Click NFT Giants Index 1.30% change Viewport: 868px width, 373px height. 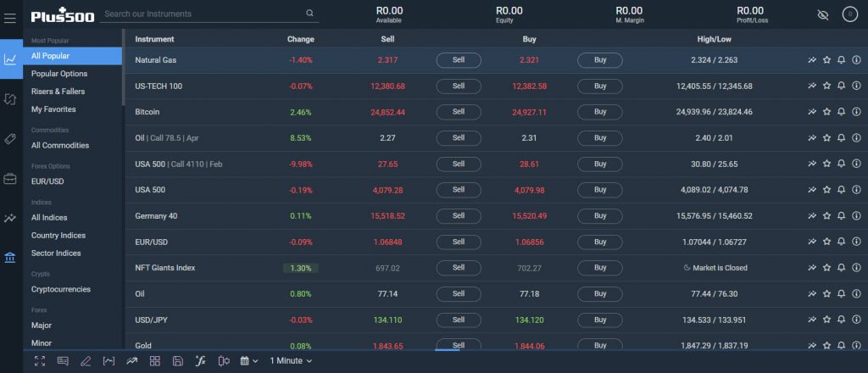pos(301,268)
